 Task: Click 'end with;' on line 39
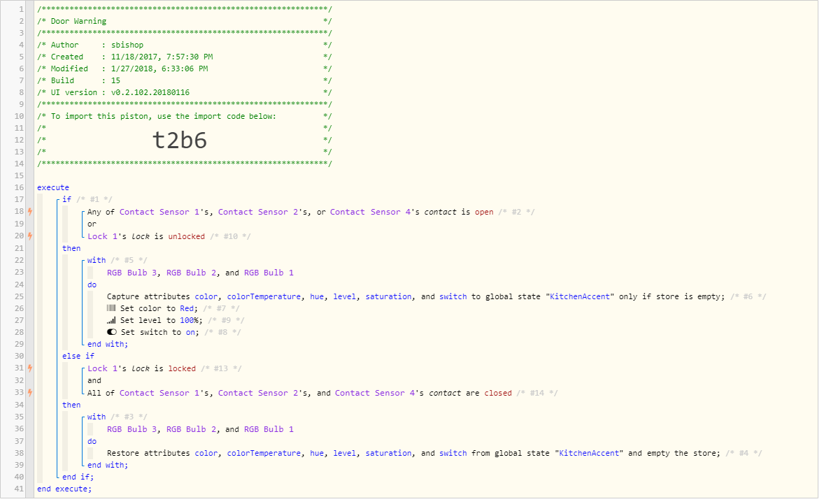[x=108, y=465]
